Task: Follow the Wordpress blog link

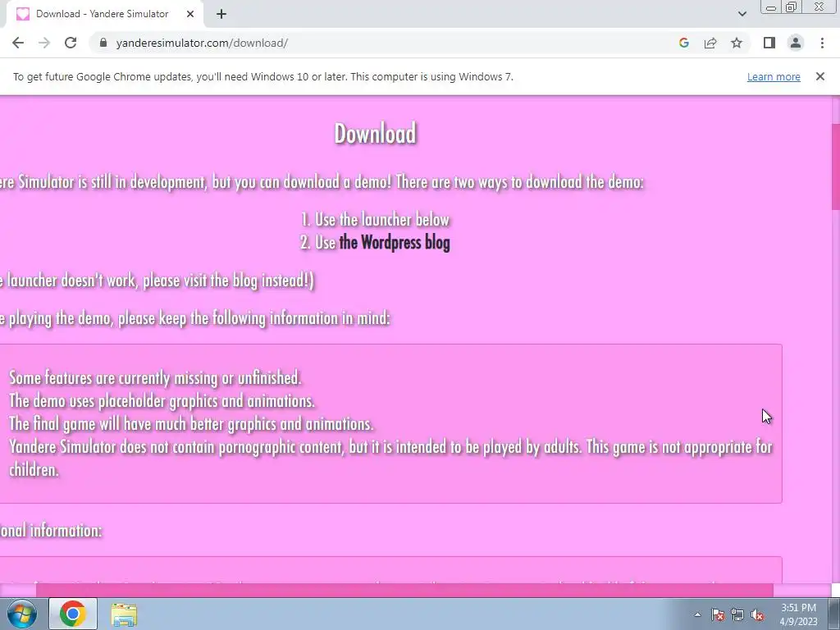Action: point(395,242)
